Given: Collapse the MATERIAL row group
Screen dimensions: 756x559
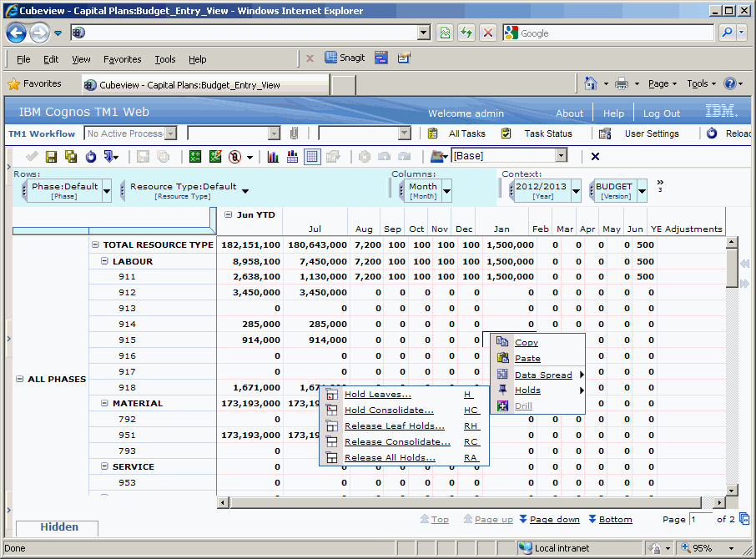Looking at the screenshot, I should [x=104, y=403].
